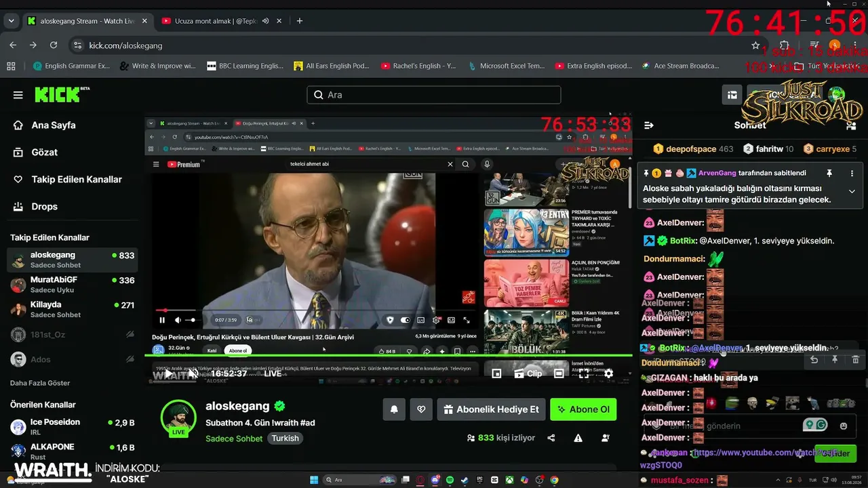Click the Turkish language tag

click(285, 439)
